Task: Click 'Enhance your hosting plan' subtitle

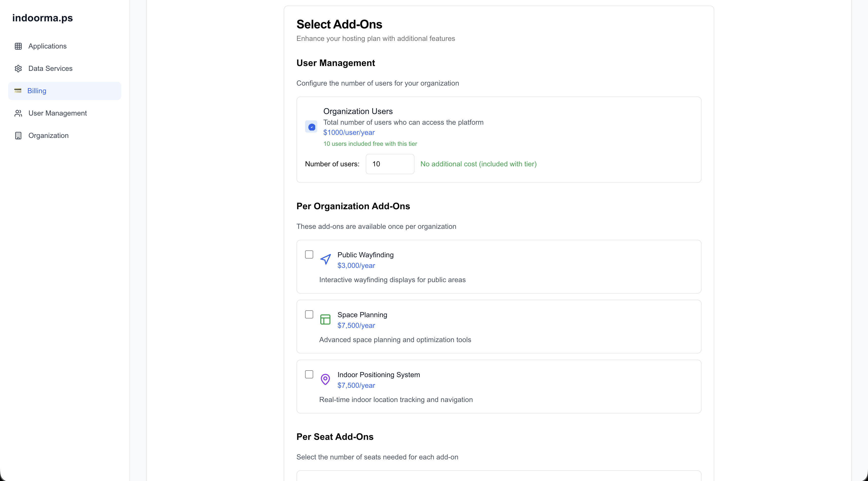Action: (375, 39)
